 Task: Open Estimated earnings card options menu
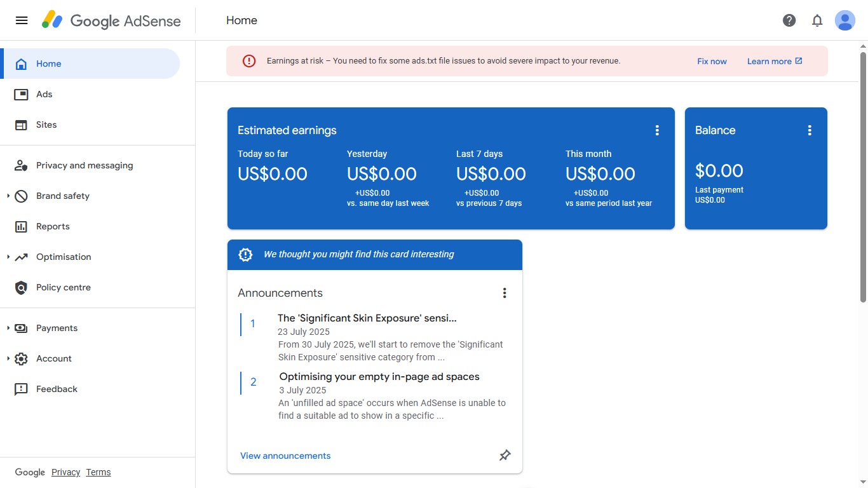tap(657, 130)
